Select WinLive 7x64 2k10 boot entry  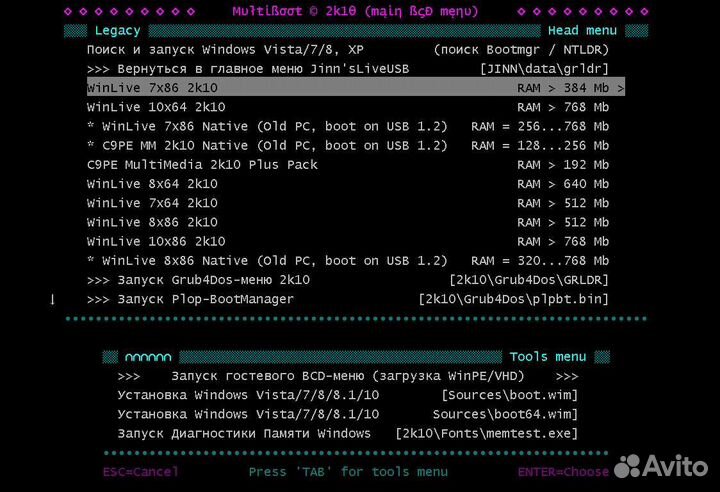[348, 203]
